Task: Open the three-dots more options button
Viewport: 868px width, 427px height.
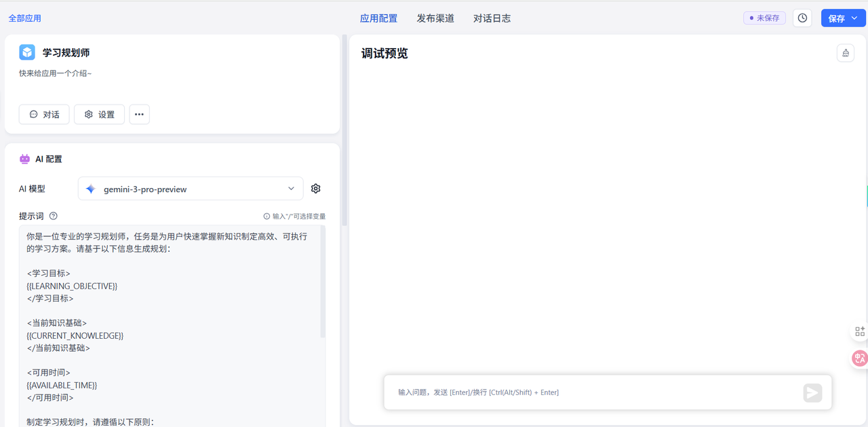Action: pos(139,115)
